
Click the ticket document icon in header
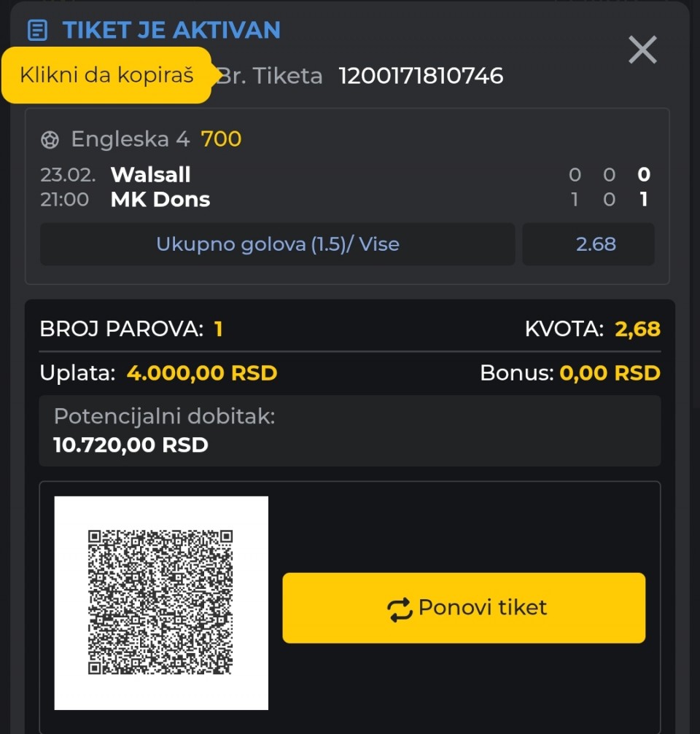click(37, 31)
